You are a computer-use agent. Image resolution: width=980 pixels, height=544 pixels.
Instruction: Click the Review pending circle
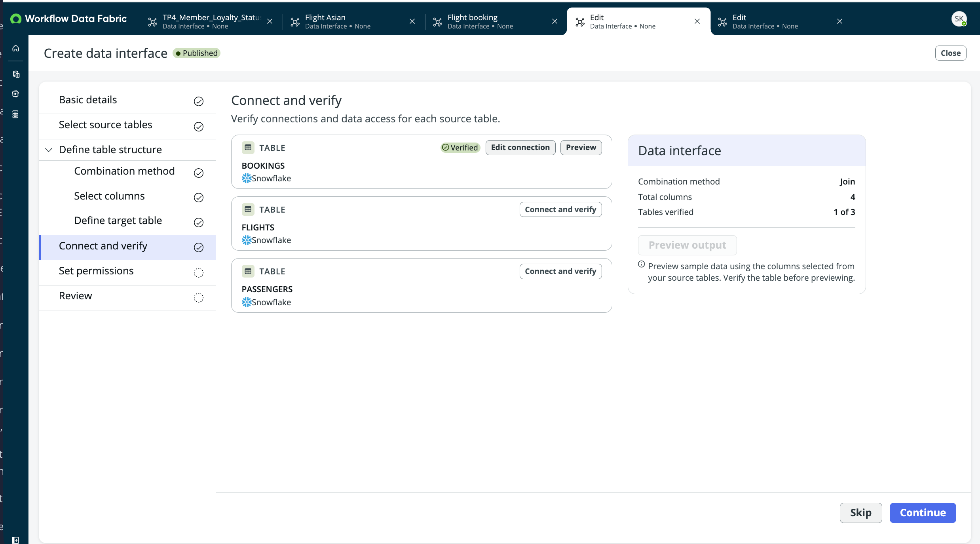pos(199,297)
